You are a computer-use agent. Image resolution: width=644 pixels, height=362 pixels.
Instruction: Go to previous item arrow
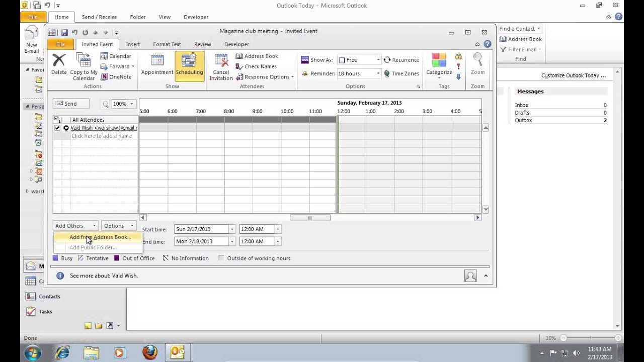pyautogui.click(x=96, y=32)
